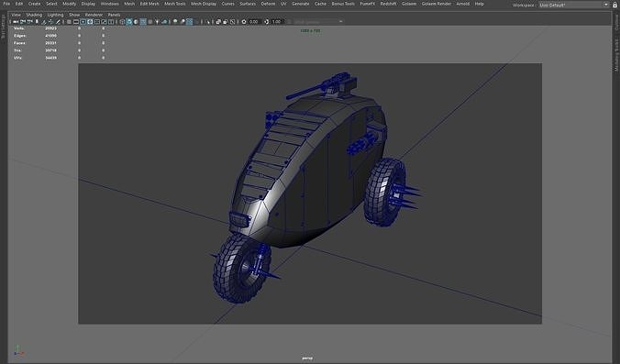Image resolution: width=620 pixels, height=364 pixels.
Task: Click the Verts count in HUD
Action: 50,28
